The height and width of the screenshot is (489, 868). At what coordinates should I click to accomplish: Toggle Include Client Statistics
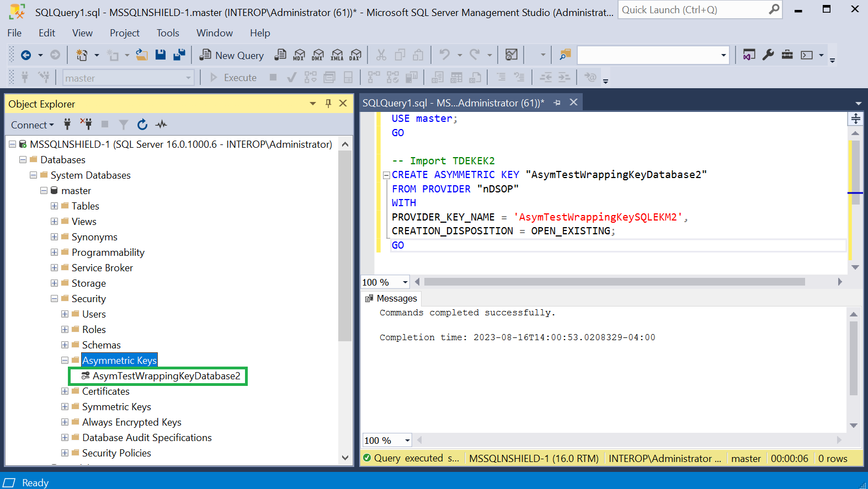(412, 77)
